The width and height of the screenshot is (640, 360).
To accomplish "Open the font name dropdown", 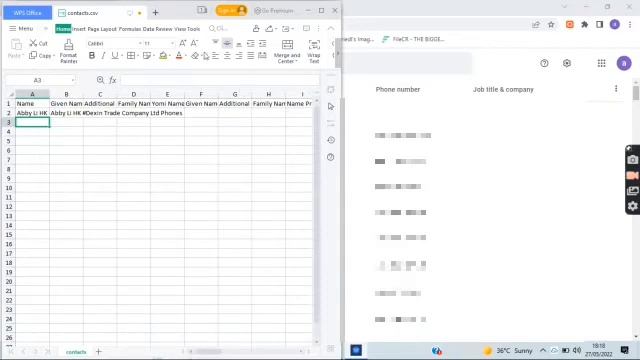I will [x=140, y=43].
